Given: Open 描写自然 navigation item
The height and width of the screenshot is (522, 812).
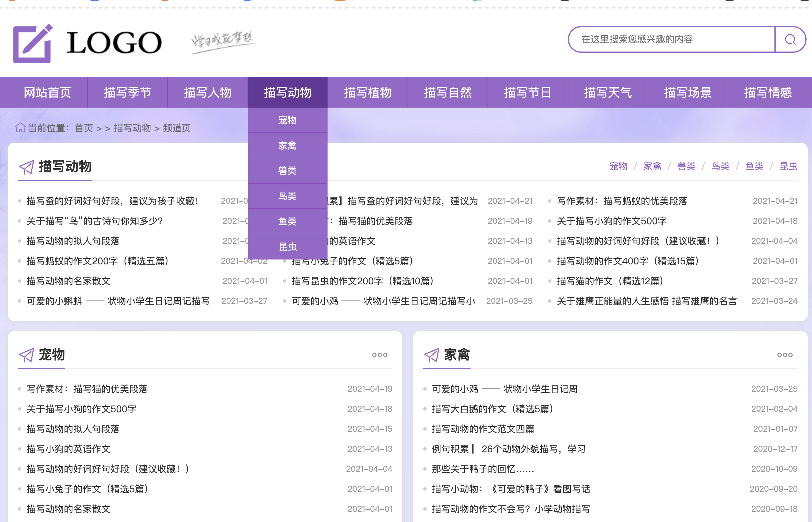Looking at the screenshot, I should click(448, 92).
